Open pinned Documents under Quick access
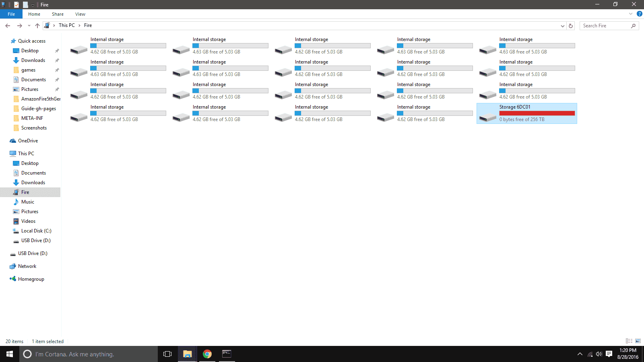Image resolution: width=644 pixels, height=362 pixels. (33, 80)
